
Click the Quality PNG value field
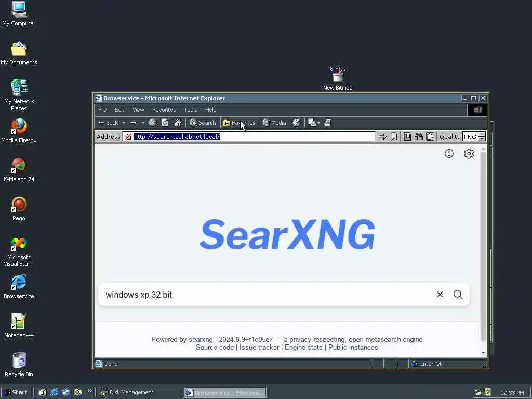[470, 137]
